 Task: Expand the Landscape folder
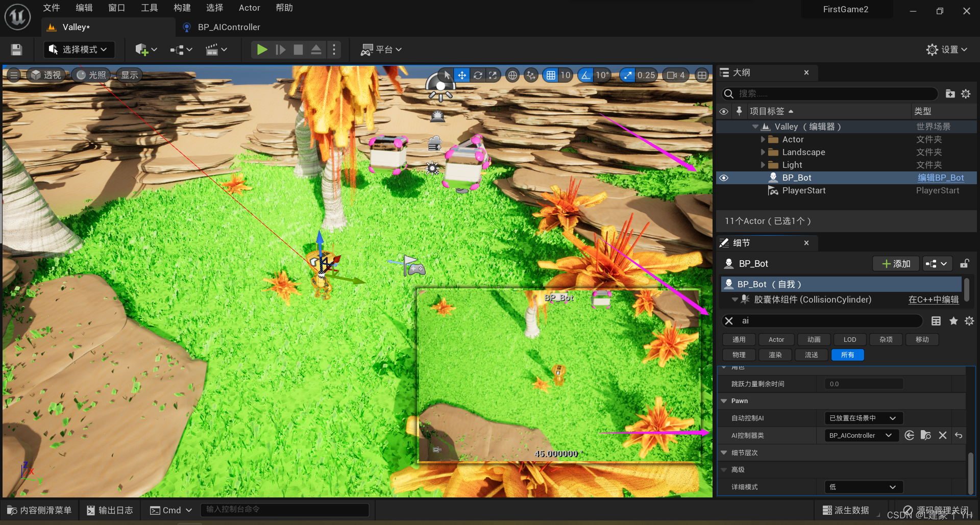(x=763, y=152)
